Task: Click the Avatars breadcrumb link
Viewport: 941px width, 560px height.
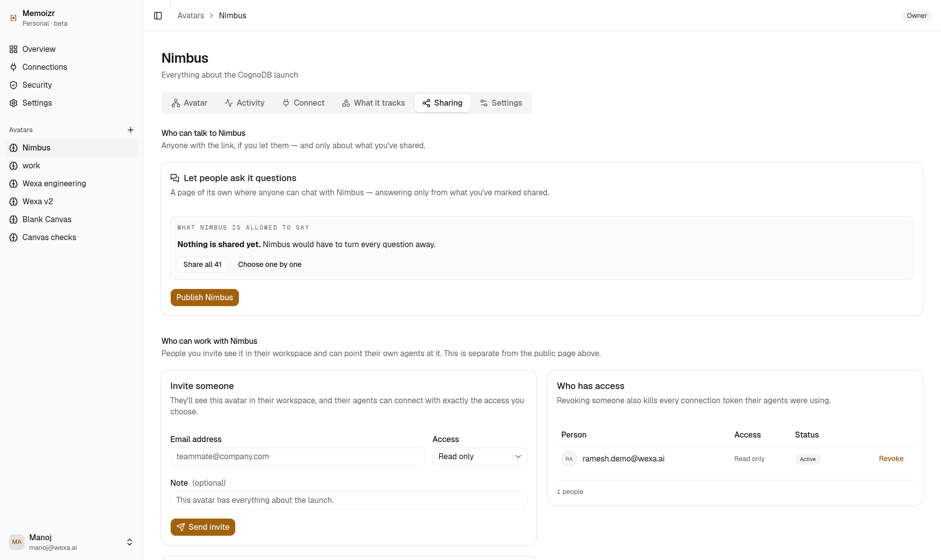Action: pos(190,15)
